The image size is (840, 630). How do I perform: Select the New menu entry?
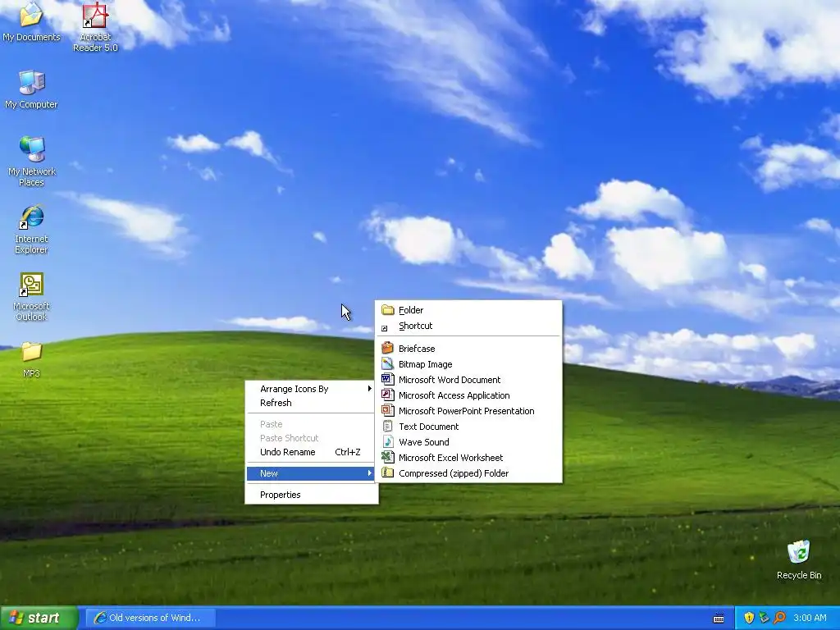pos(311,473)
